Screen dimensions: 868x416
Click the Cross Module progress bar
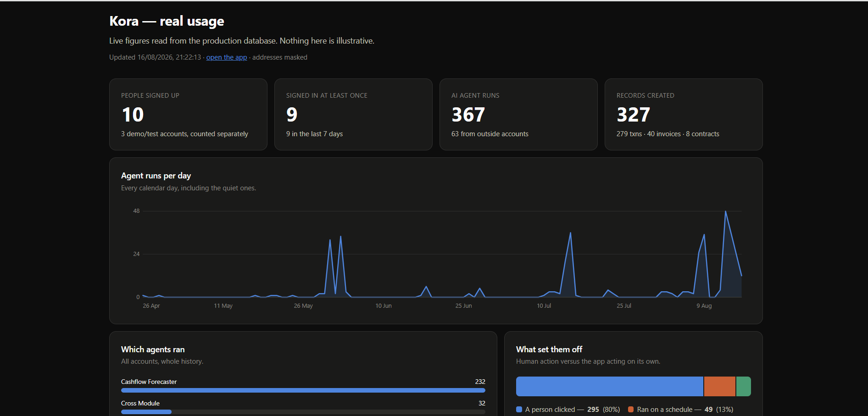coord(303,412)
